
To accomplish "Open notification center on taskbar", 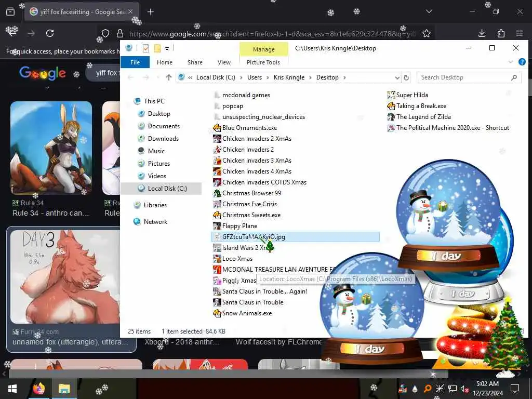I will (x=515, y=389).
